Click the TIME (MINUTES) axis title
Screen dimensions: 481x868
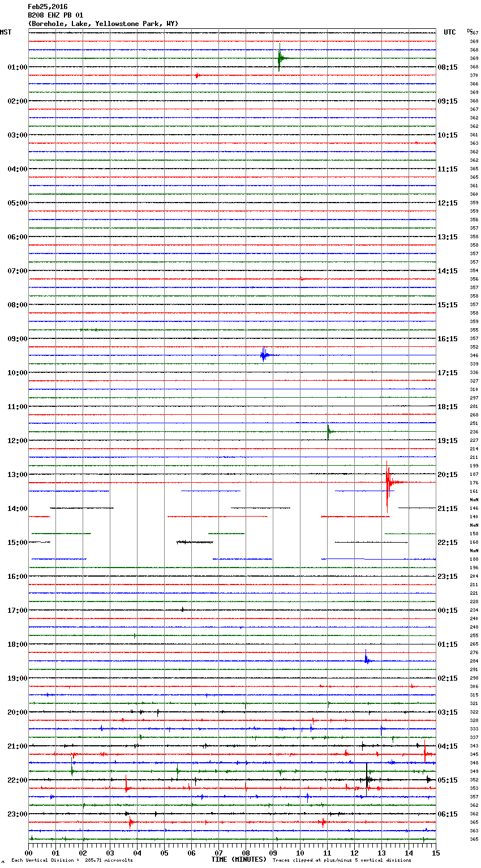(x=239, y=860)
